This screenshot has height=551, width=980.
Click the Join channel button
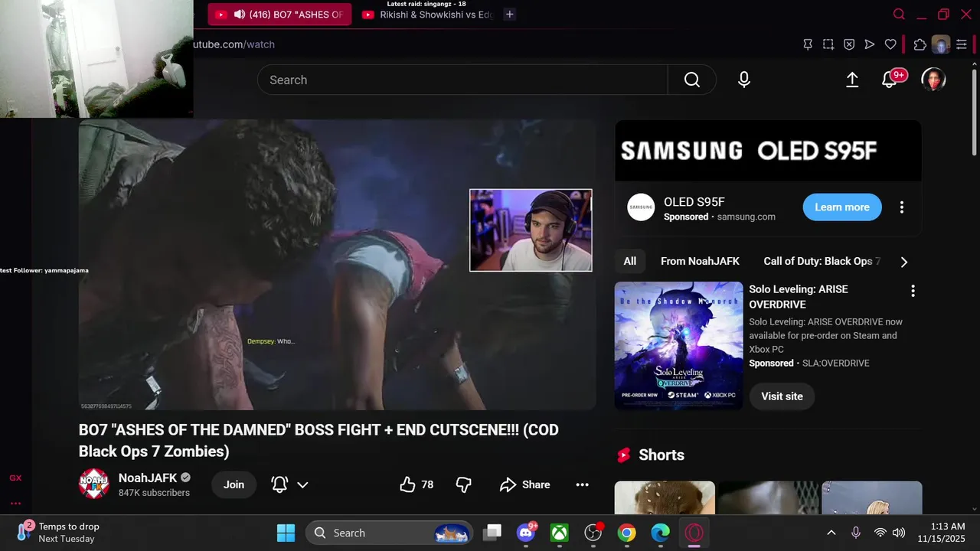234,484
